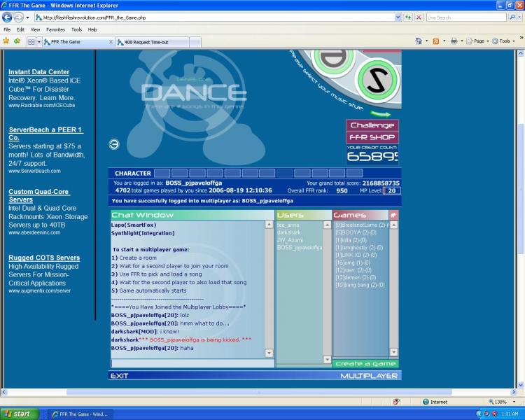Open the Print icon dropdown arrow
Viewport: 525px width, 420px height.
pyautogui.click(x=462, y=41)
